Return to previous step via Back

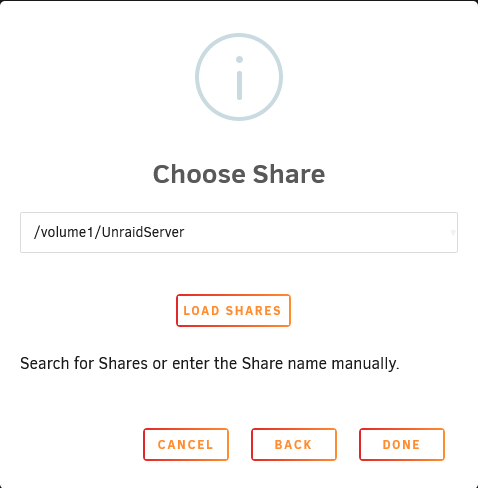pyautogui.click(x=294, y=444)
